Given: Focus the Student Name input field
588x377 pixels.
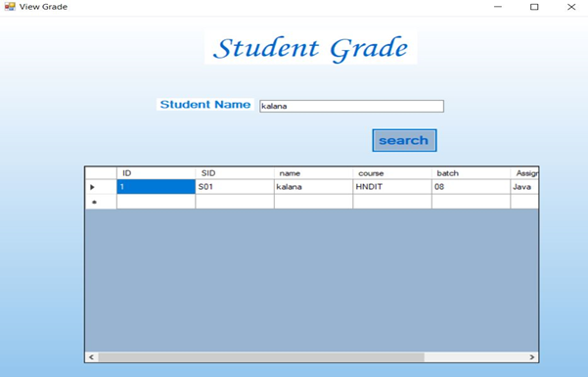Looking at the screenshot, I should [x=352, y=106].
